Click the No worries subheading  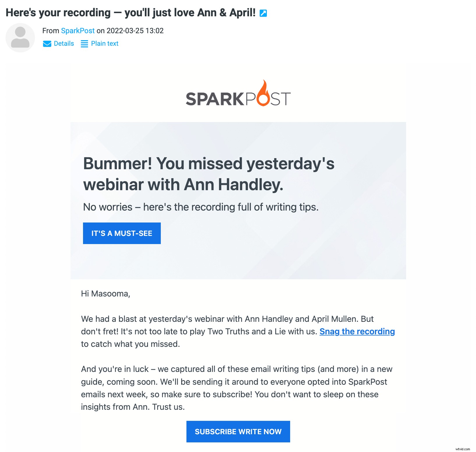point(201,207)
